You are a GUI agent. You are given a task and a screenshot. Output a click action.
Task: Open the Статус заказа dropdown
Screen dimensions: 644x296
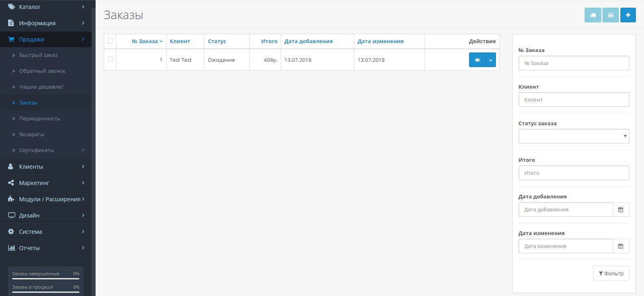(x=573, y=136)
